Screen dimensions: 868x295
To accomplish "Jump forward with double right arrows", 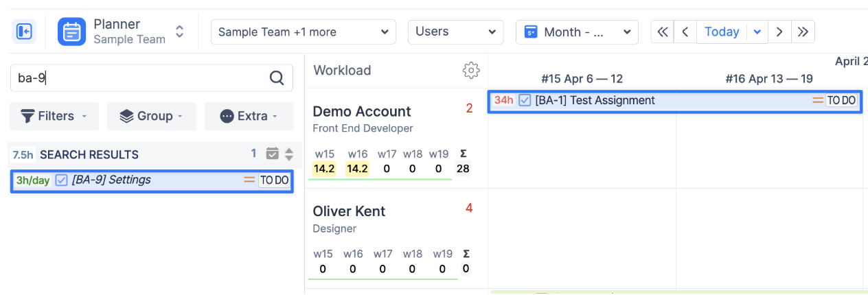I will click(x=803, y=32).
